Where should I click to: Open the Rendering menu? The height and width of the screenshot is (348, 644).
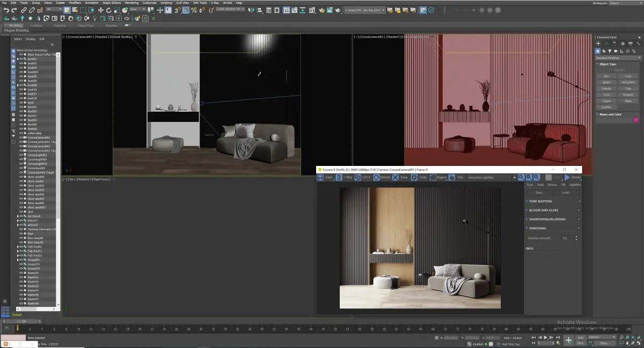131,3
